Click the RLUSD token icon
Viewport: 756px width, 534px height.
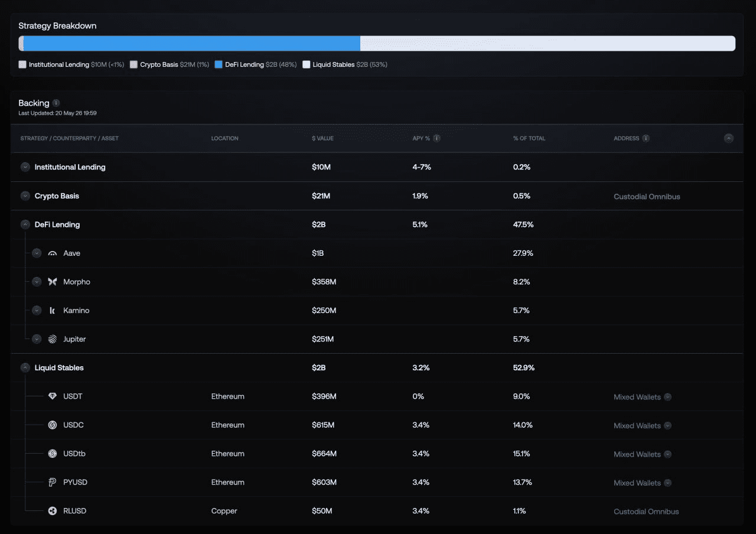click(53, 511)
